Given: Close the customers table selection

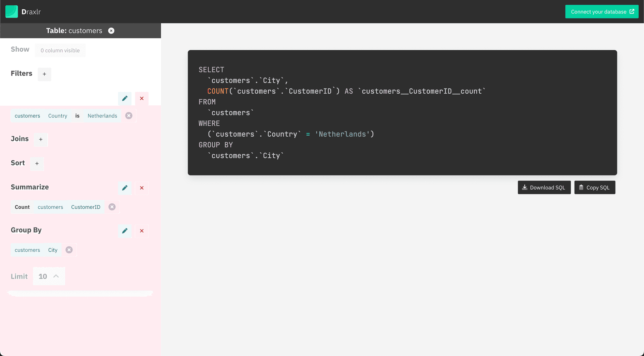Looking at the screenshot, I should coord(111,31).
